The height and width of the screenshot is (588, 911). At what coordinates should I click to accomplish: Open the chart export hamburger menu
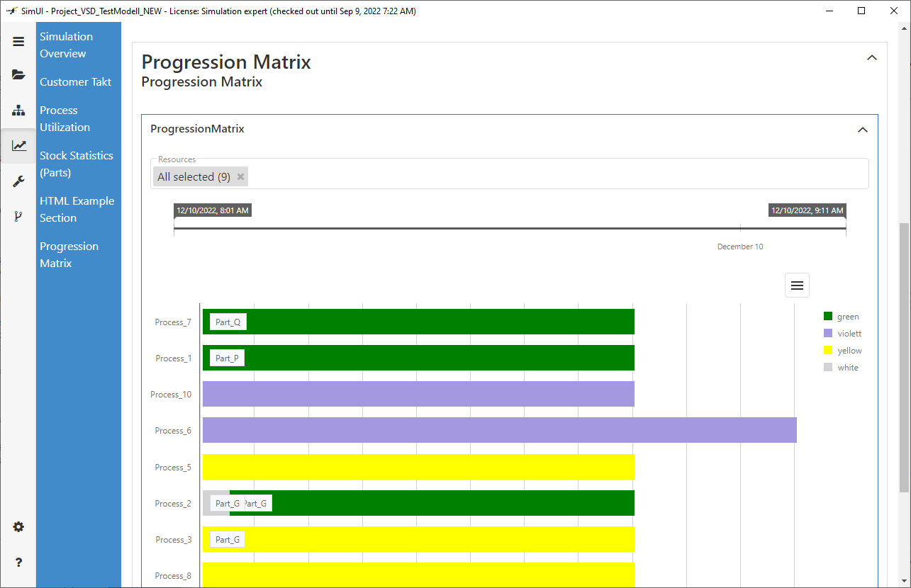(x=797, y=285)
